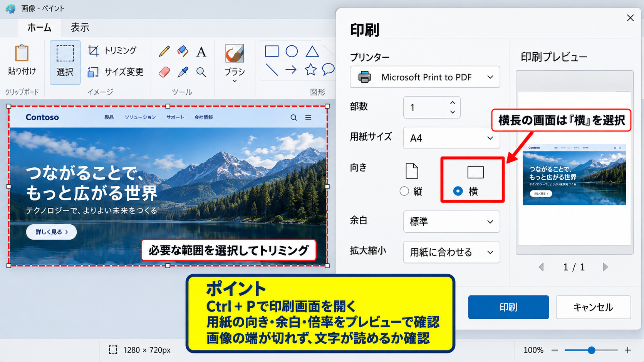This screenshot has height=362, width=644.
Task: Select the Fill bucket tool
Action: [x=183, y=51]
